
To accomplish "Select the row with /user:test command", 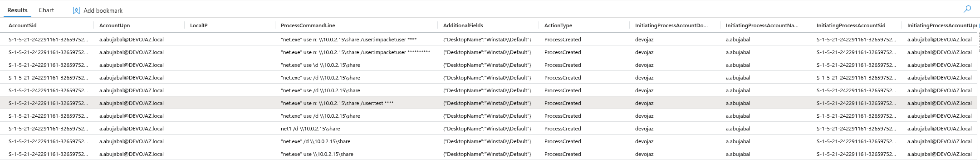I will click(490, 103).
